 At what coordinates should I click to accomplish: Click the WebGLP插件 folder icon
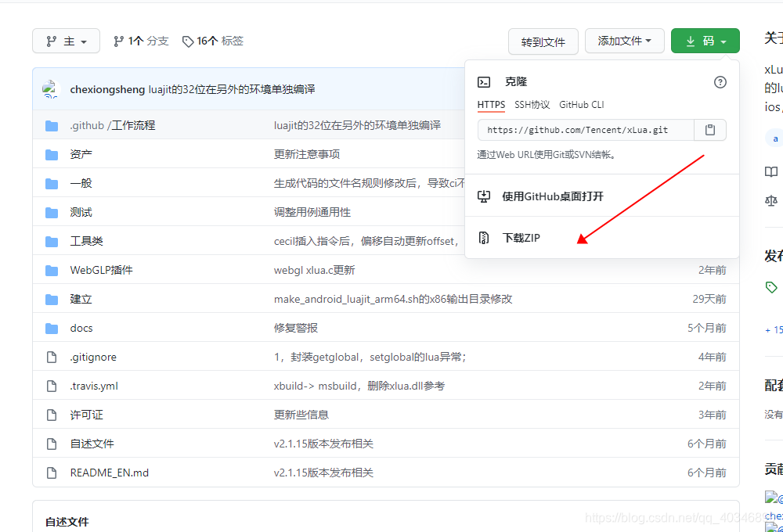coord(52,270)
